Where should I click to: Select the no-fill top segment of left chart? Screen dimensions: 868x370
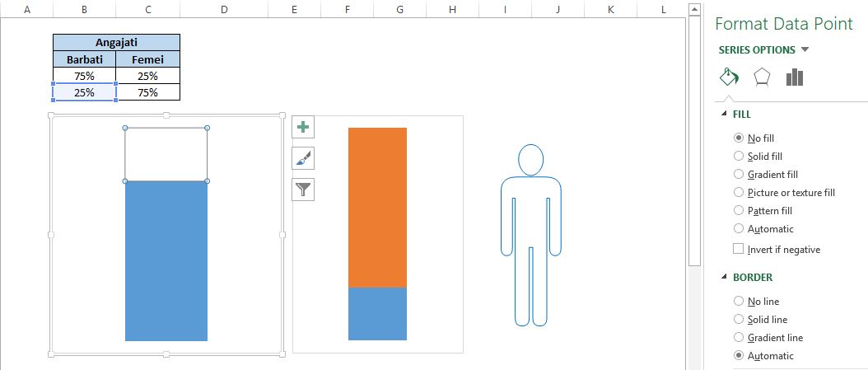166,155
